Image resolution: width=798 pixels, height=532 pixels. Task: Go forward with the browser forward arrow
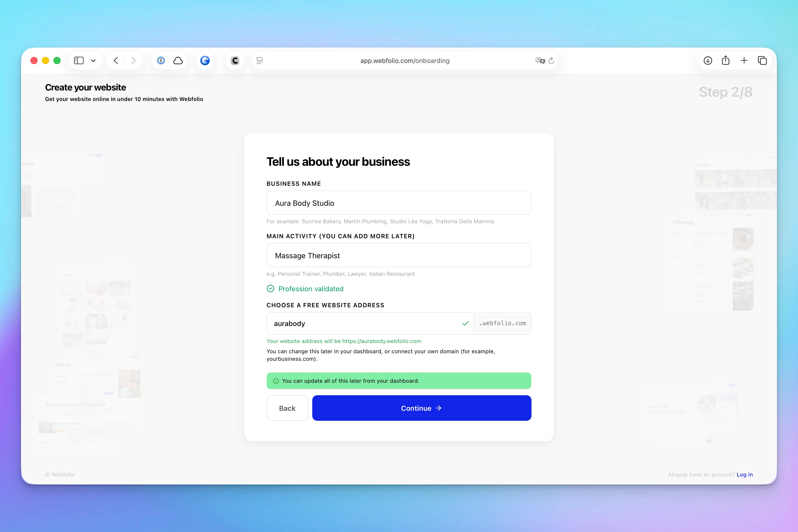(x=134, y=60)
